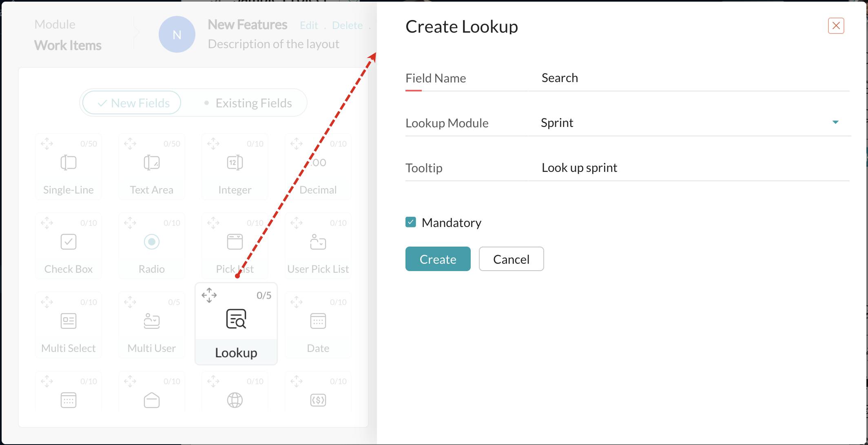Cancel the lookup creation
Screen dimensions: 868x445
click(511, 259)
